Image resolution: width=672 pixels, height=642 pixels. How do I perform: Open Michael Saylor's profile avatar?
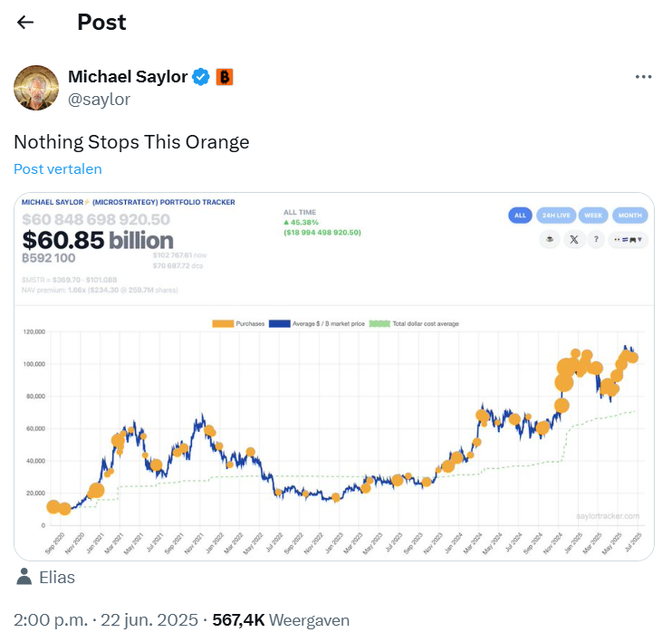pos(36,88)
